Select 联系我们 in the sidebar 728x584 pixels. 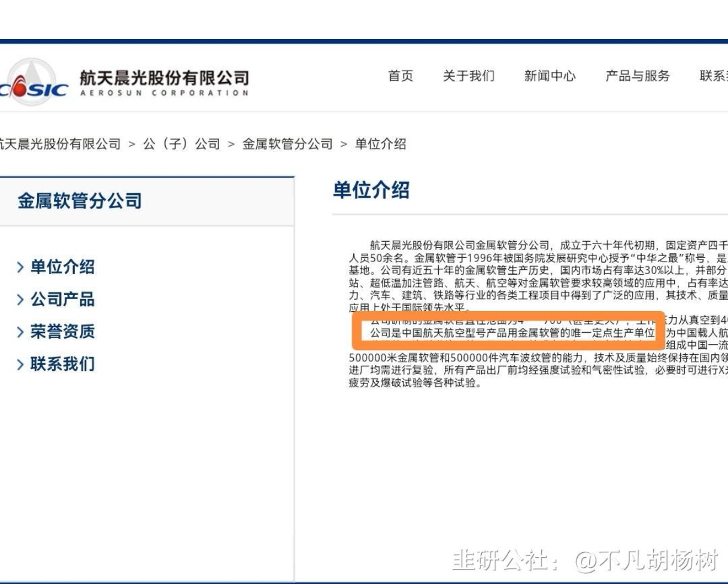pos(63,364)
